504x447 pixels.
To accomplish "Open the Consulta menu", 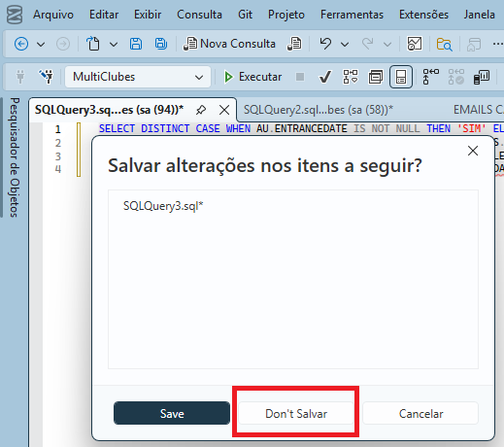I will 199,15.
